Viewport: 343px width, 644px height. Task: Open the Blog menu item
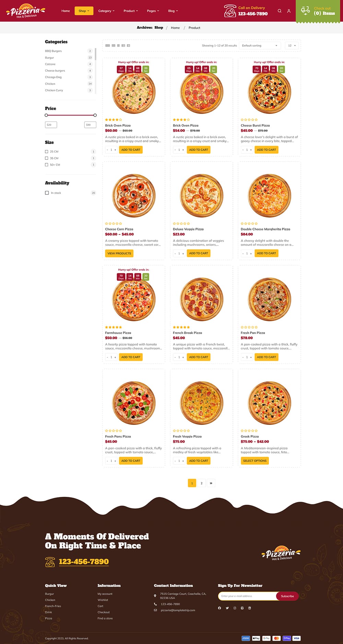[173, 11]
